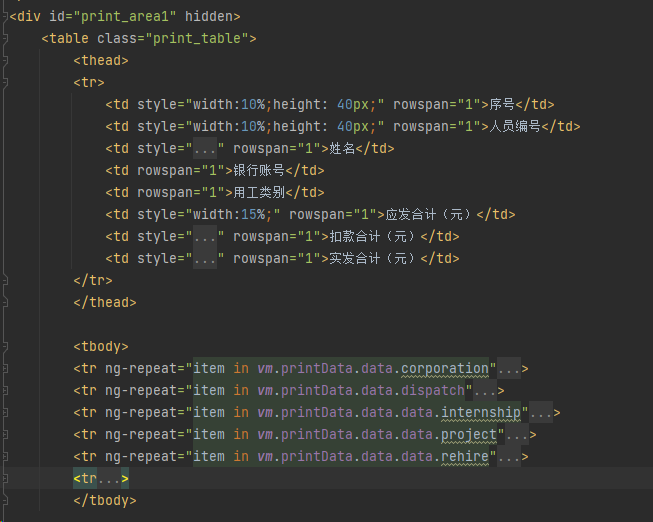
Task: Click the 序号 header cell text
Action: [502, 104]
